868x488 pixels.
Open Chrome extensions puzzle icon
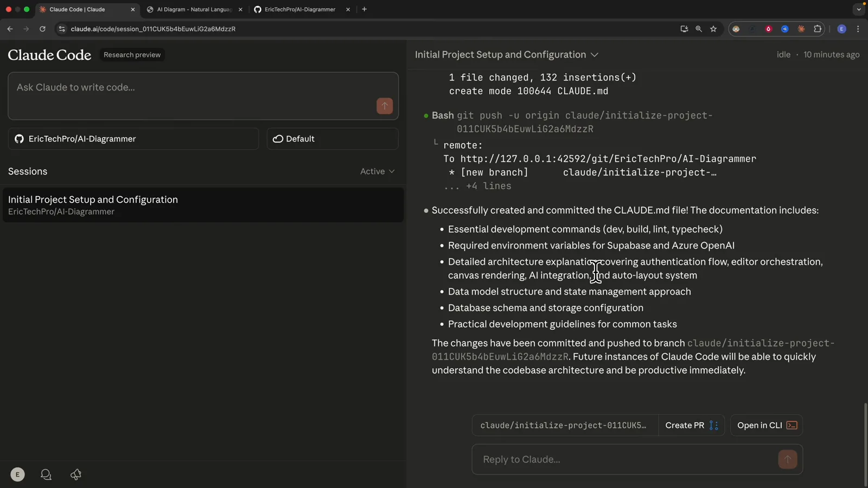[x=818, y=29]
